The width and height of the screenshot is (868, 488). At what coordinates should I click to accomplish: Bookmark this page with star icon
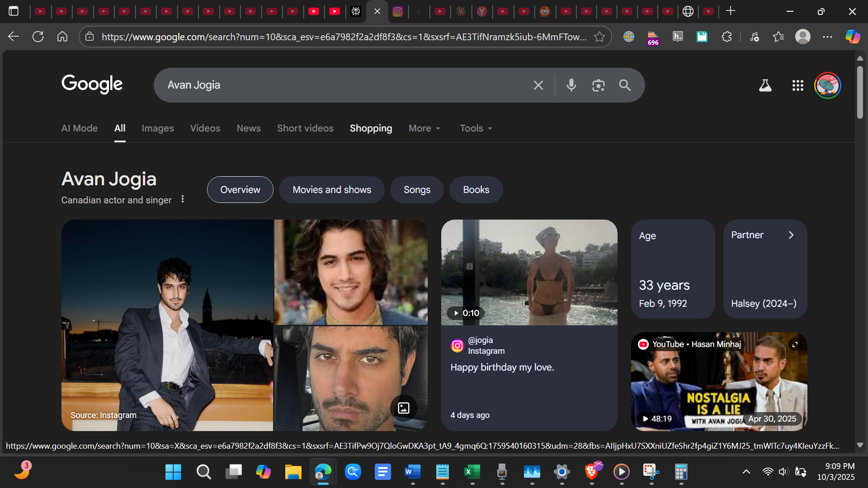(x=599, y=37)
